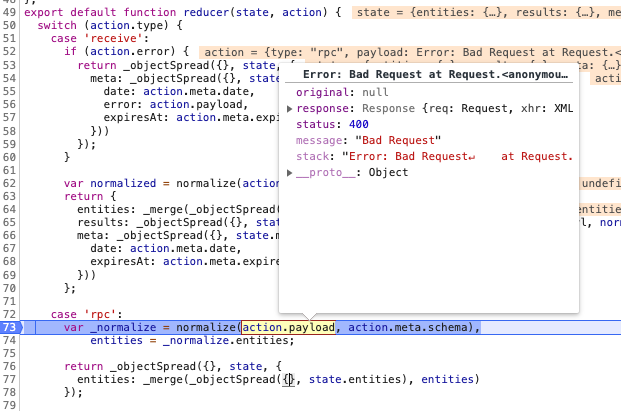Click the 'switch' keyword on line 50

pos(57,25)
